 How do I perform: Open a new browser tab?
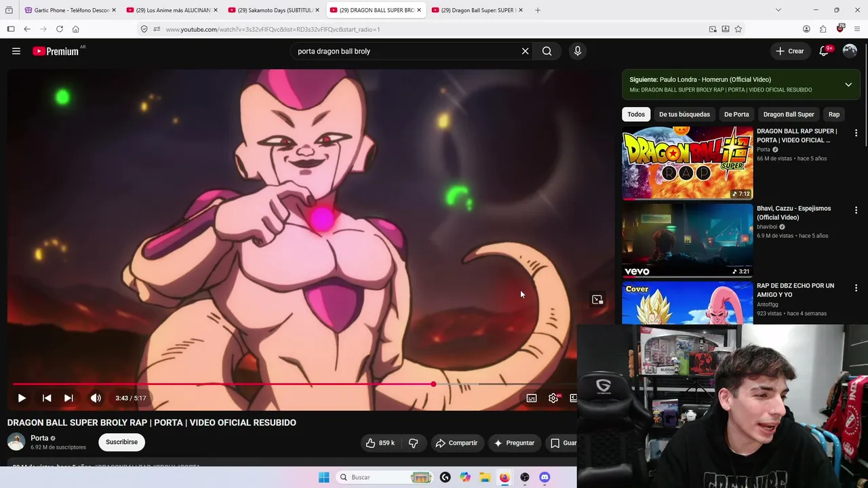(538, 10)
